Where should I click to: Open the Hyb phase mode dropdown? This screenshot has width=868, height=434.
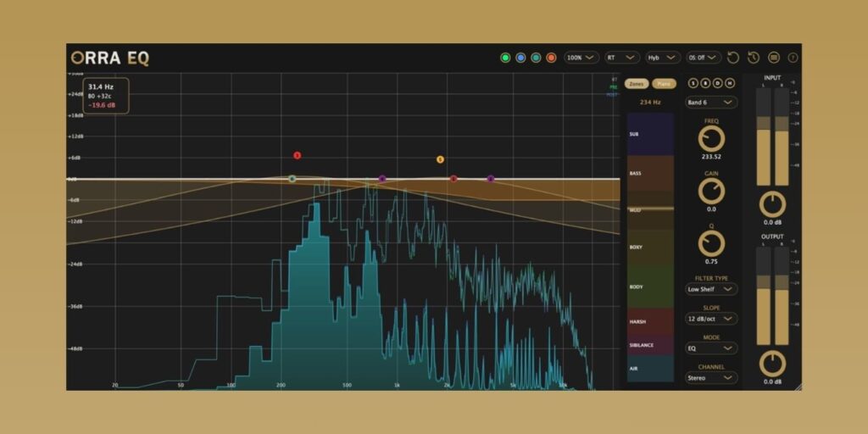tap(663, 58)
